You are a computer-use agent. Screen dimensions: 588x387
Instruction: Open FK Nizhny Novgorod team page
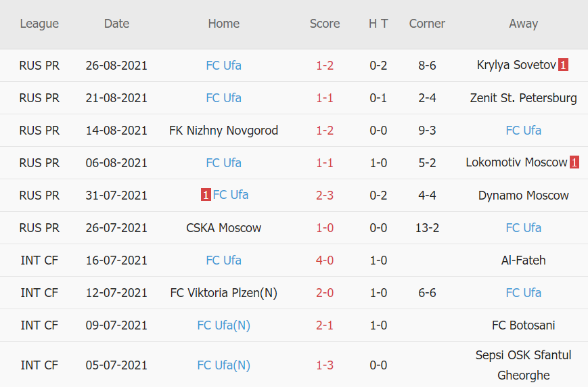[x=223, y=131]
